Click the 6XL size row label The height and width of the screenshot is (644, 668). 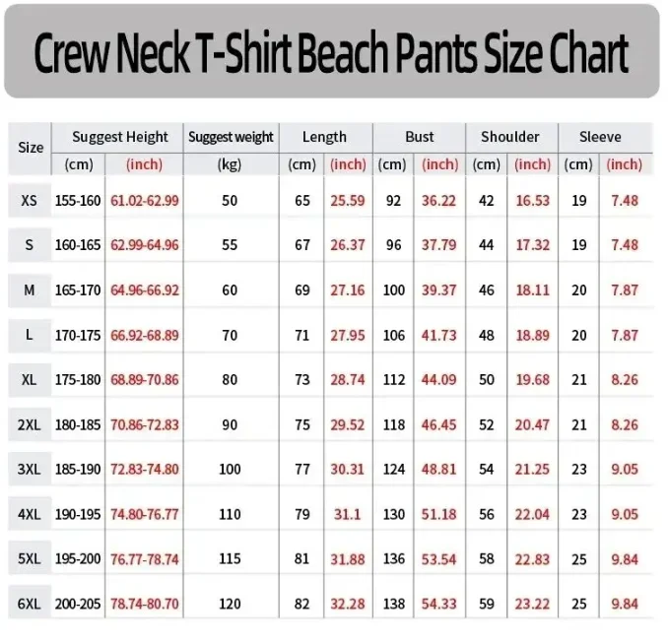point(30,604)
